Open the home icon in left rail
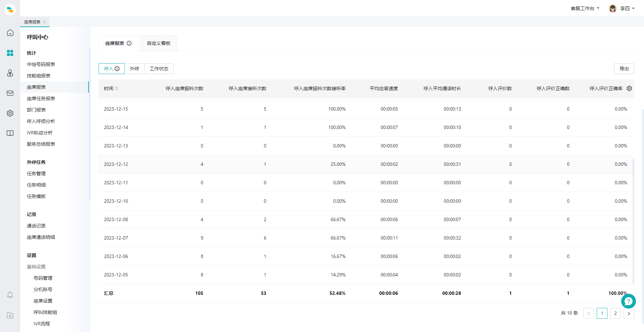This screenshot has height=332, width=644. pyautogui.click(x=10, y=33)
